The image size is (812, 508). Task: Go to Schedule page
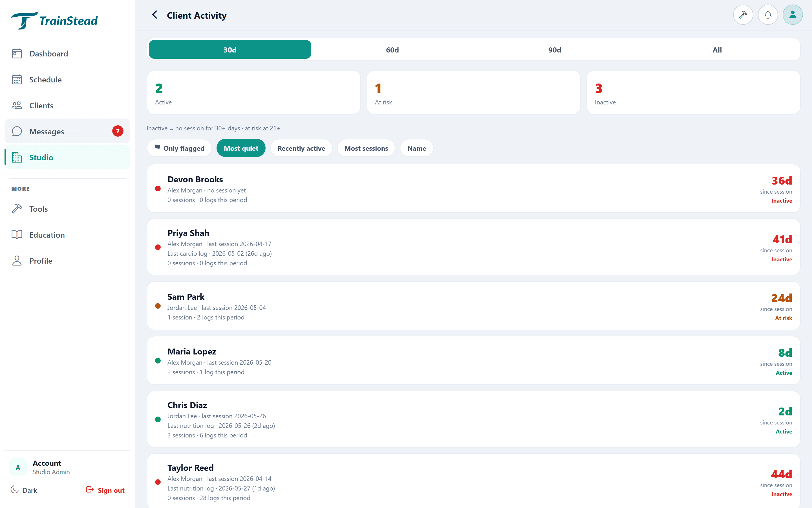tap(67, 80)
